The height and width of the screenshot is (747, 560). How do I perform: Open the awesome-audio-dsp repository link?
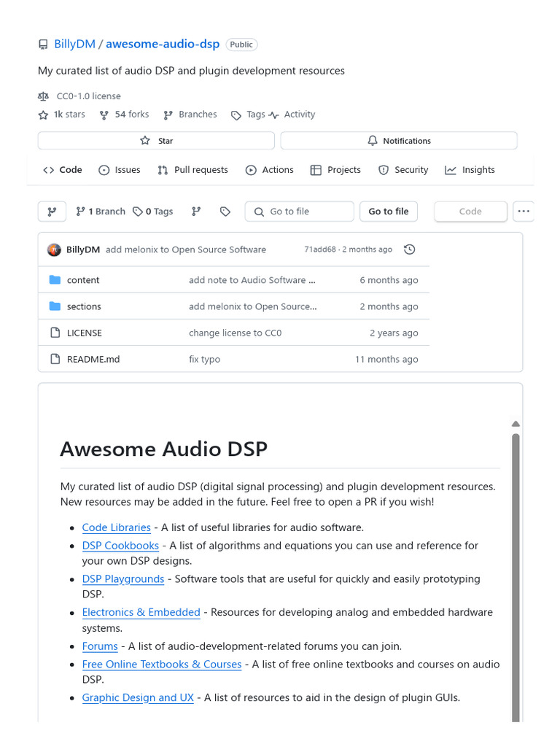pos(163,44)
